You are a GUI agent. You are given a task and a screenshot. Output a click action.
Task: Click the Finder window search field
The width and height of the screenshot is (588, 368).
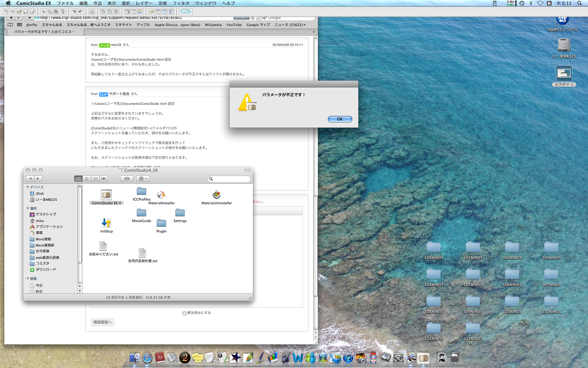pyautogui.click(x=229, y=179)
